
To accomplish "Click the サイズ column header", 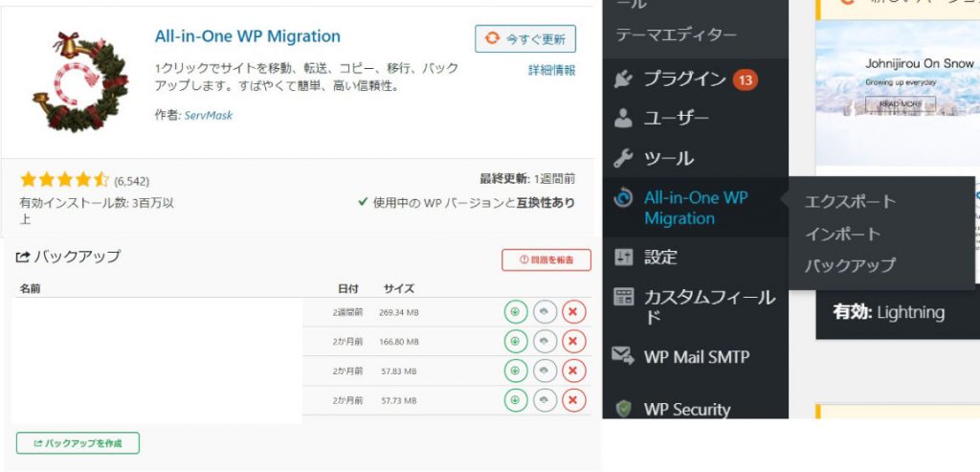I will pyautogui.click(x=399, y=288).
